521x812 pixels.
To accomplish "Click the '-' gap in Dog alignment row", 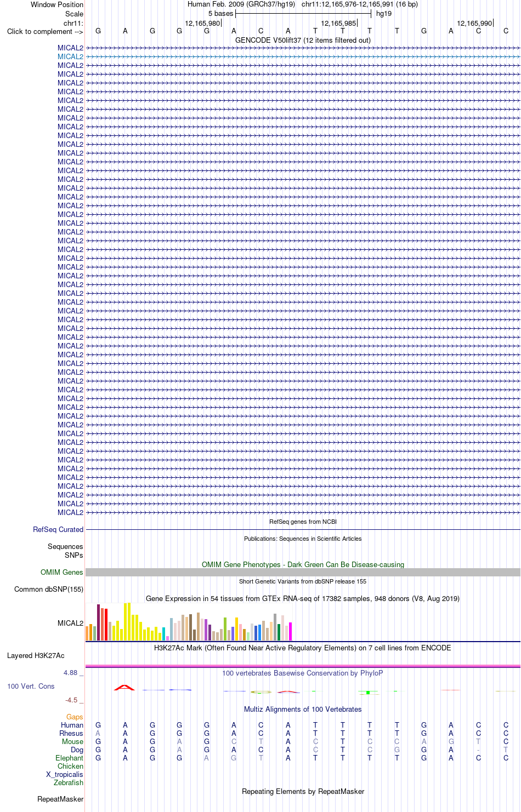I will pos(478,750).
